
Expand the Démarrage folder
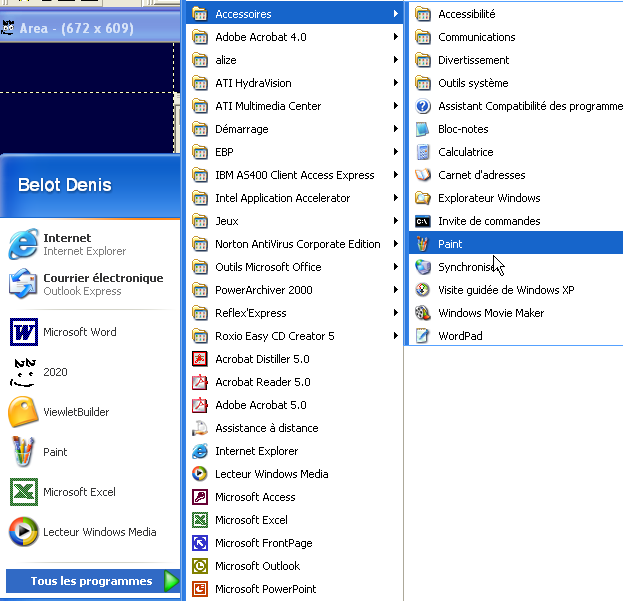point(295,129)
